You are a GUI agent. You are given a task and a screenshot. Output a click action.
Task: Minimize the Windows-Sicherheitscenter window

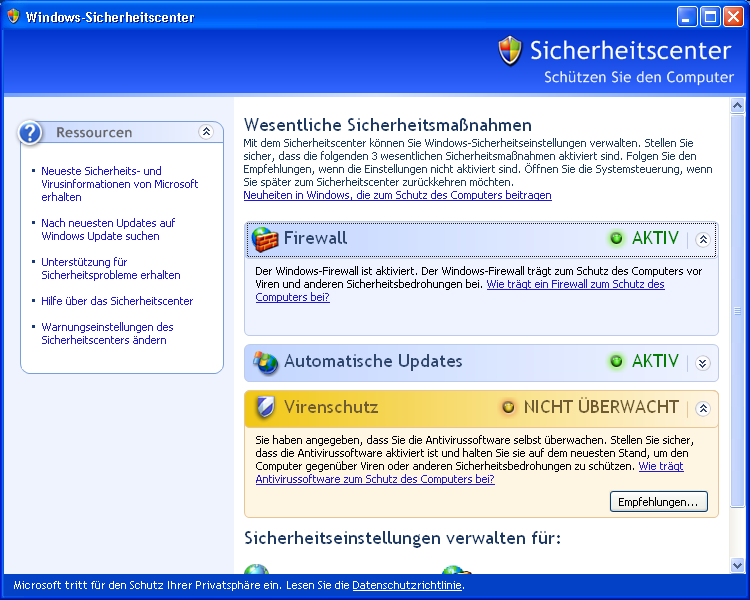(x=687, y=17)
